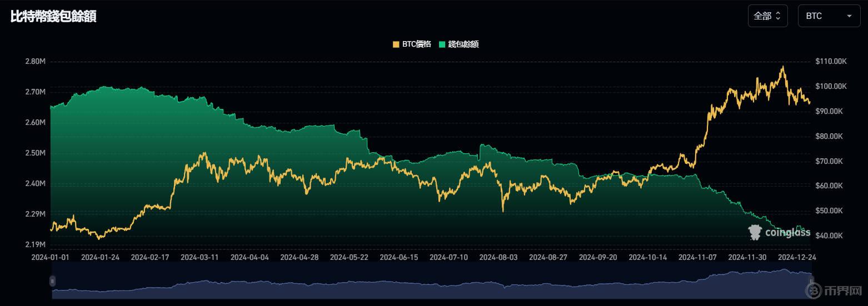The image size is (868, 306).
Task: Click the 2.40M left axis label
Action: coord(35,183)
